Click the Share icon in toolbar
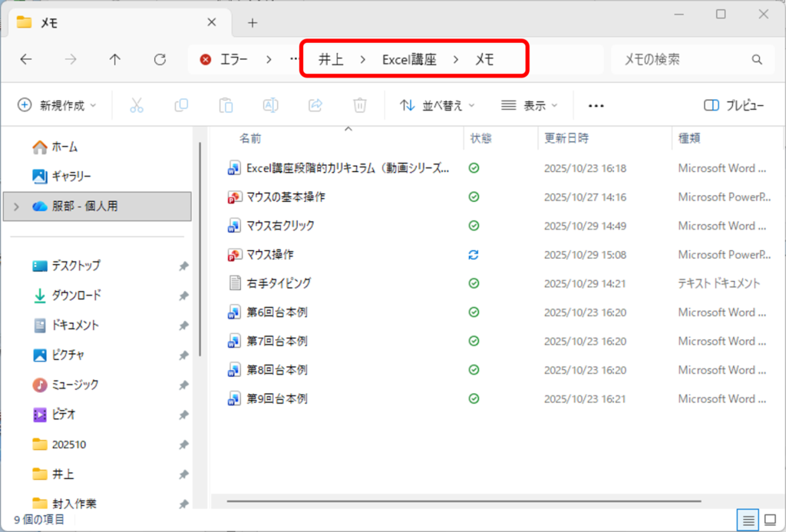 tap(315, 105)
